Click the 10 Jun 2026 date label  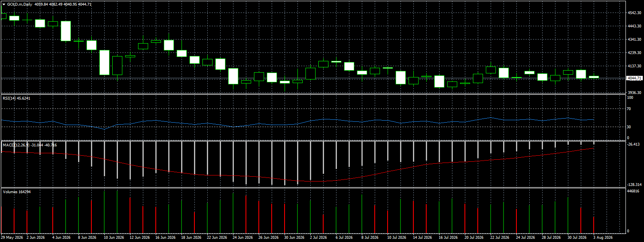tap(114, 238)
